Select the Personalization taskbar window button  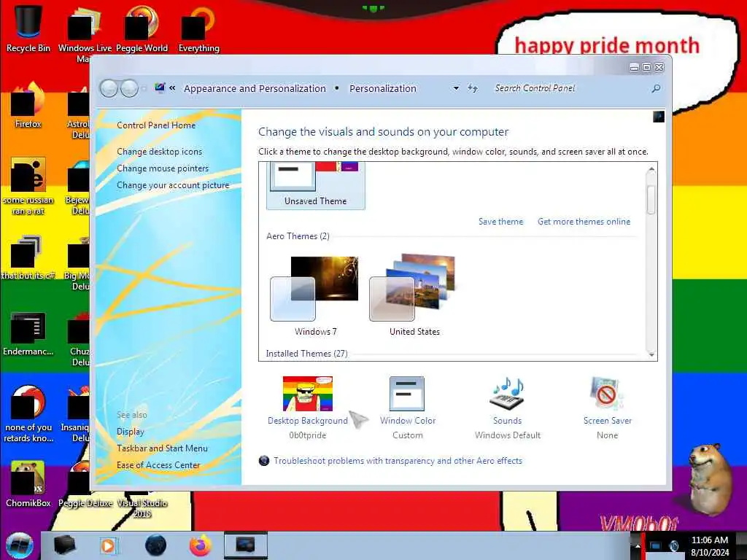pyautogui.click(x=245, y=545)
